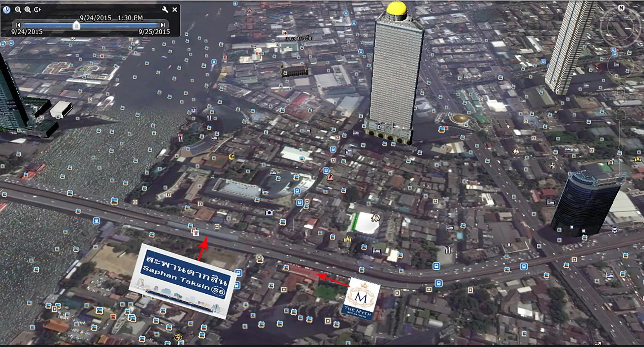Screen dimensions: 644x347
Task: Zoom in the timeline using the plus magnifier icon
Action: [x=27, y=10]
